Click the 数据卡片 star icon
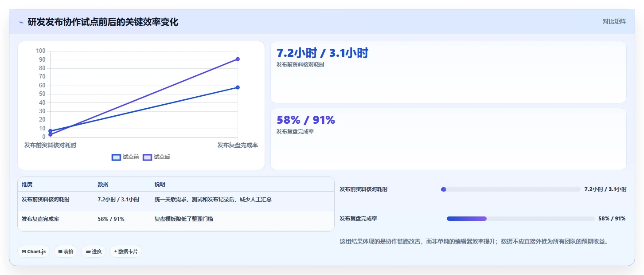Image resolution: width=644 pixels, height=275 pixels. click(115, 251)
